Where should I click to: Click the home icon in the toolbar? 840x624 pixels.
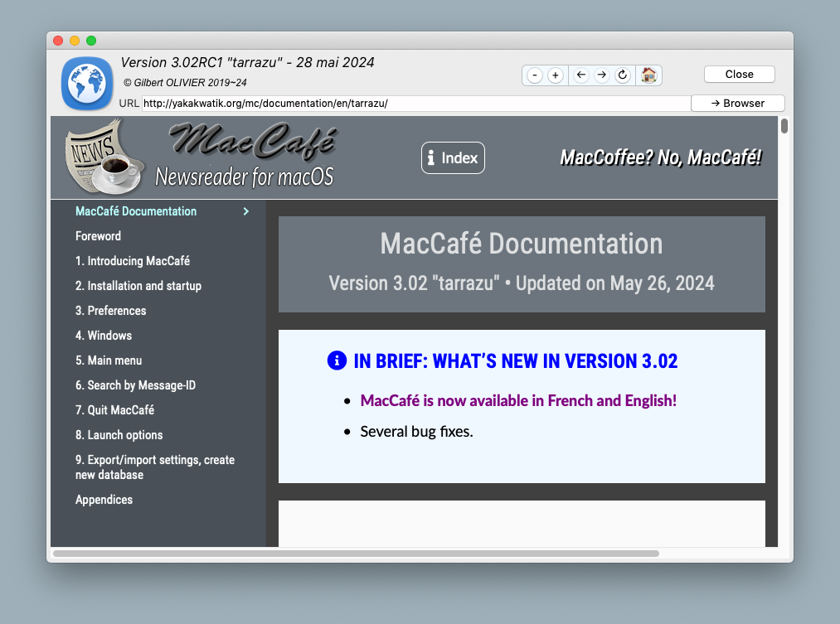(648, 75)
